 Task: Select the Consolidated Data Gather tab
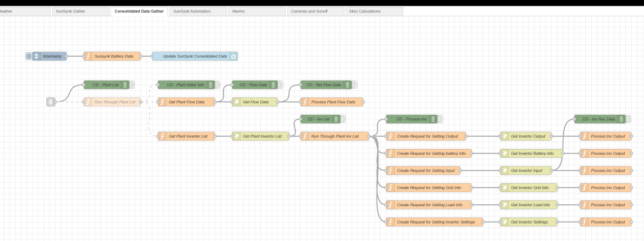[x=139, y=12]
